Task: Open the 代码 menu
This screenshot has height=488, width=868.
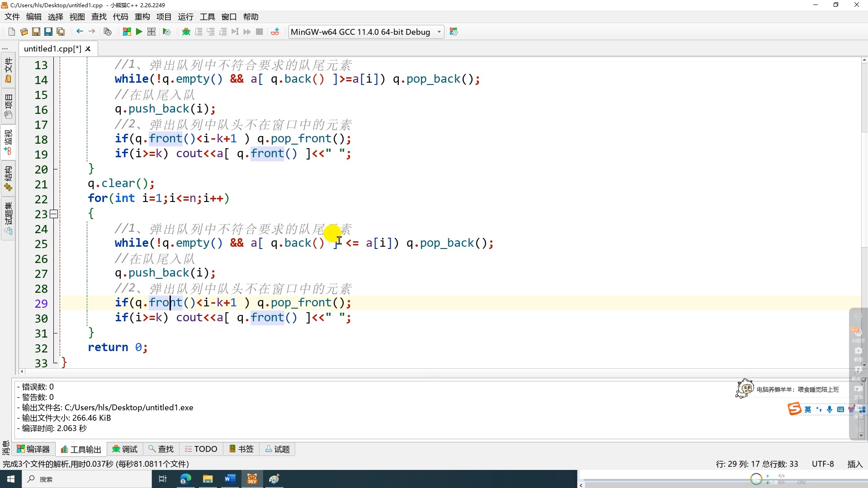Action: [121, 17]
